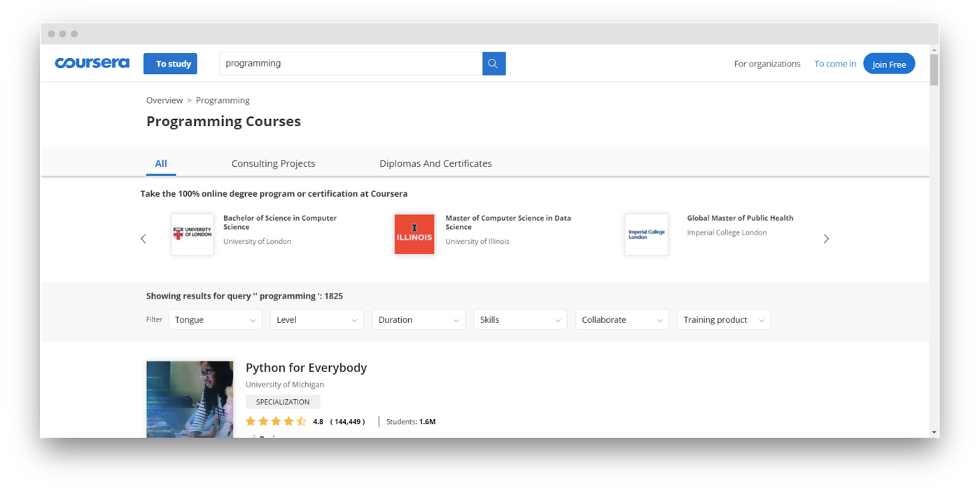This screenshot has height=496, width=980.
Task: Switch to Diplomas And Certificates tab
Action: point(435,163)
